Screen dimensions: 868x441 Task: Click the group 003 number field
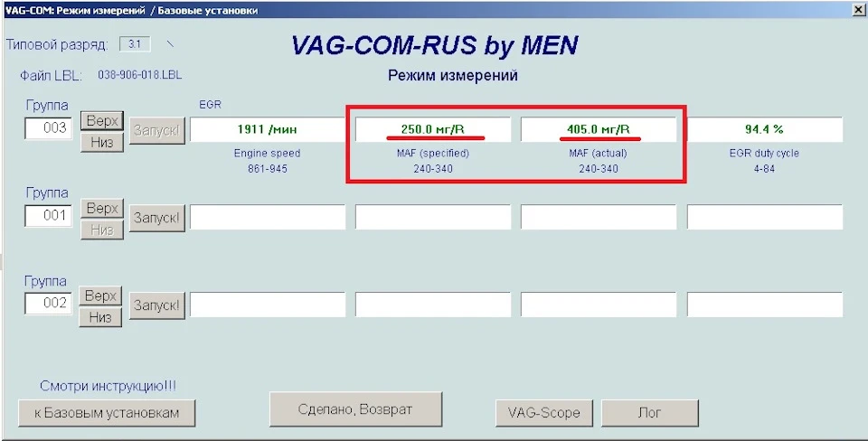[49, 128]
